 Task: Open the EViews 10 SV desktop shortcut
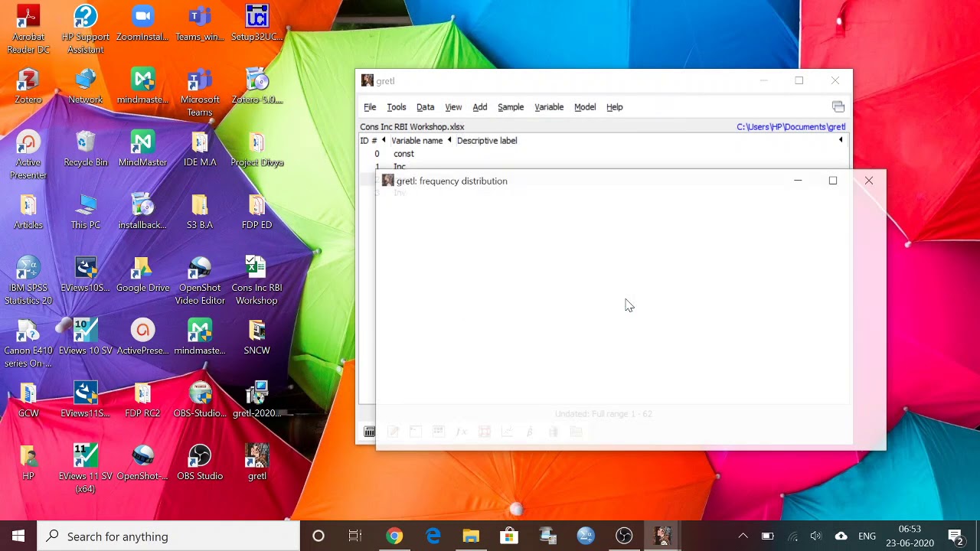tap(85, 337)
